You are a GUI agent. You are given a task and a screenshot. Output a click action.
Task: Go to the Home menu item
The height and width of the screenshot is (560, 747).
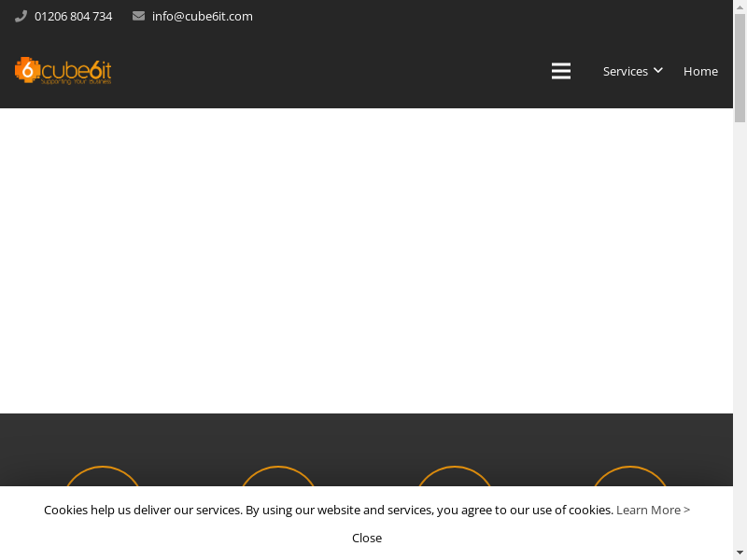[700, 71]
